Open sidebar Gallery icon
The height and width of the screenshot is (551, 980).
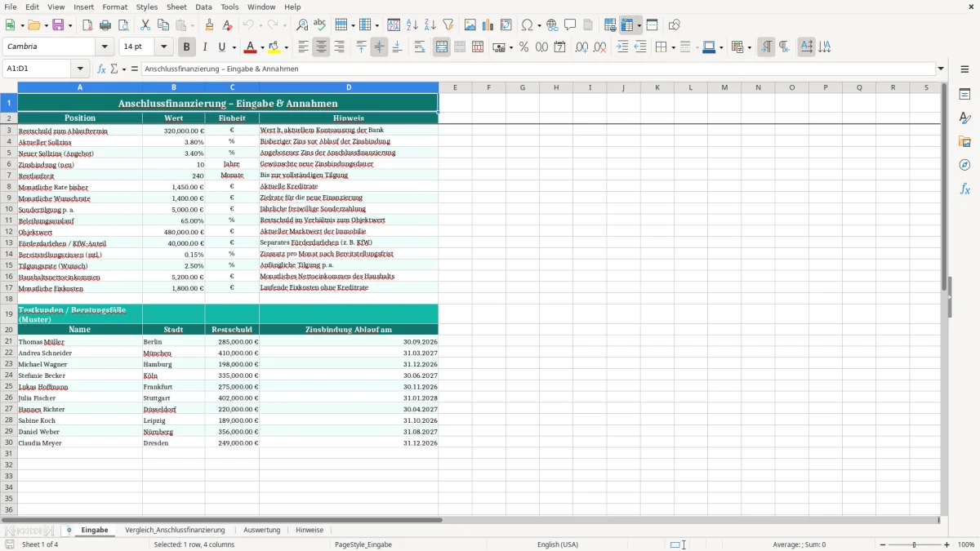tap(964, 142)
